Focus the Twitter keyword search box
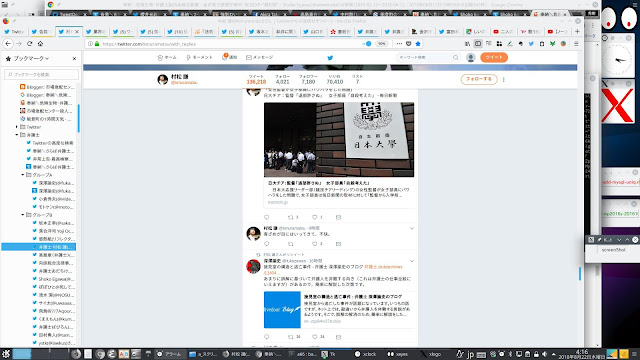Viewport: 640px width, 360px height. pos(428,58)
